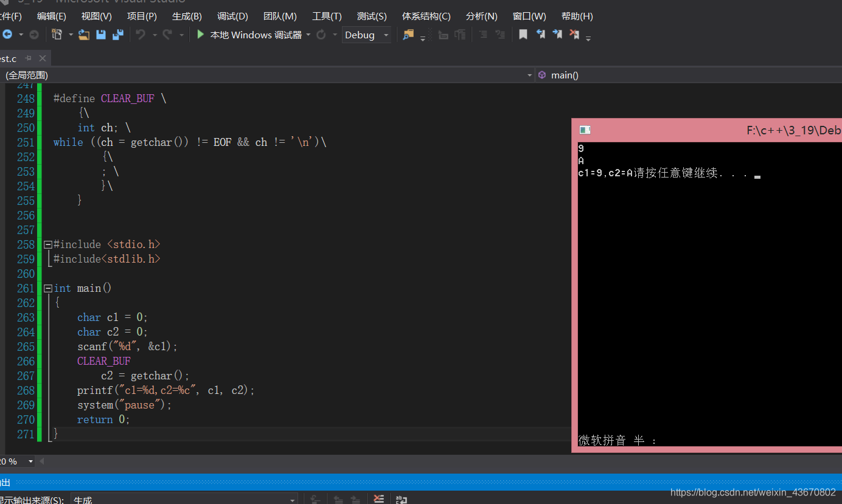Viewport: 842px width, 504px height.
Task: Jump to the next bookmark
Action: pyautogui.click(x=557, y=35)
